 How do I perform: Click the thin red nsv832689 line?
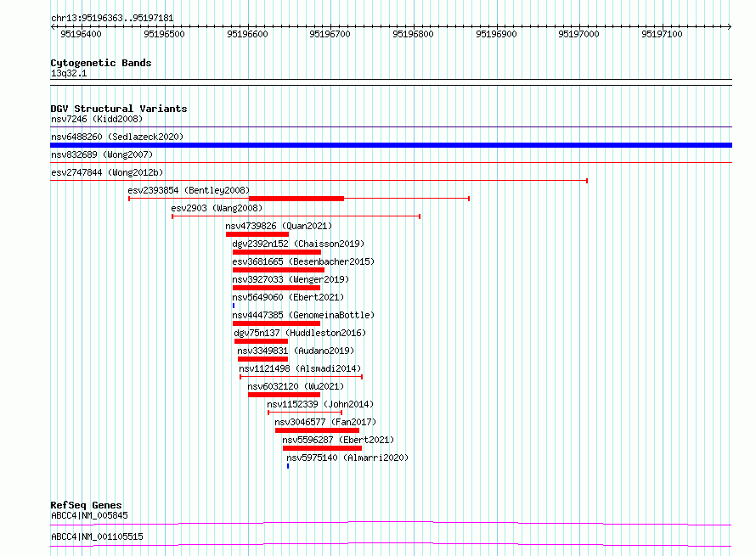(391, 163)
